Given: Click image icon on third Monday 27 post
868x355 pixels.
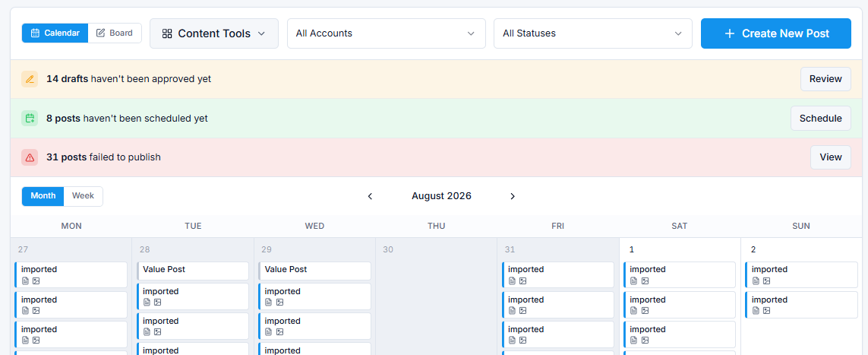Looking at the screenshot, I should [36, 341].
